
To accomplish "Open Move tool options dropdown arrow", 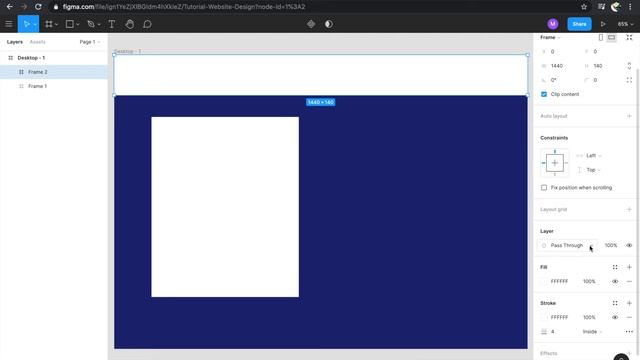I will point(35,24).
